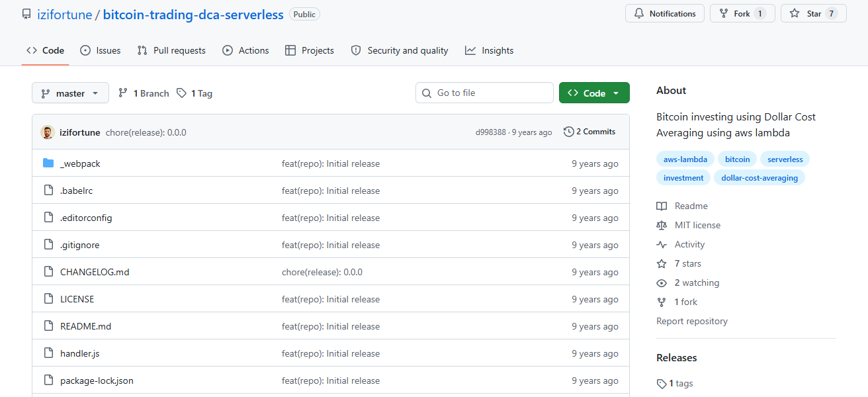The image size is (868, 397).
Task: View the 2 watching link
Action: pyautogui.click(x=688, y=283)
